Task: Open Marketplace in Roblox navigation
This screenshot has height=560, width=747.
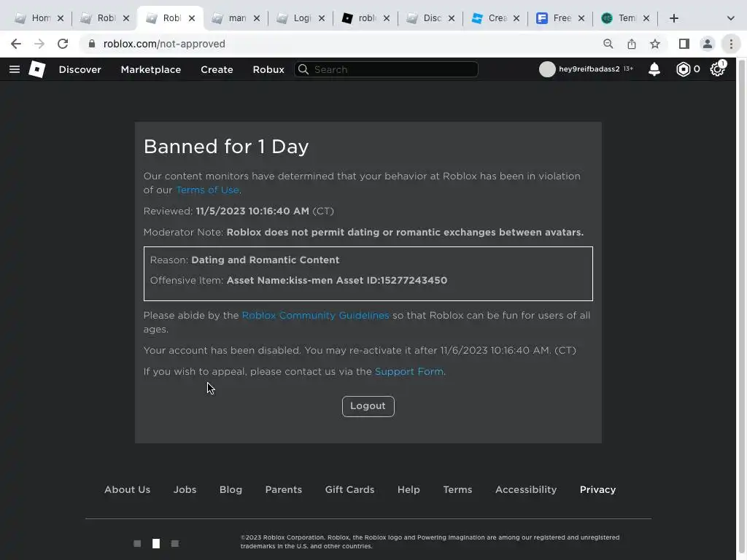Action: (151, 69)
